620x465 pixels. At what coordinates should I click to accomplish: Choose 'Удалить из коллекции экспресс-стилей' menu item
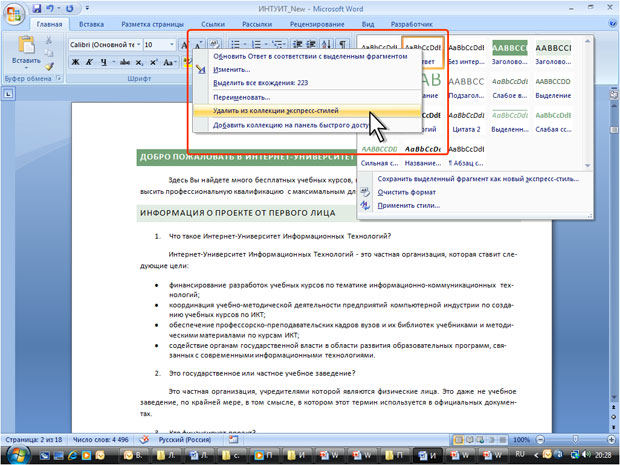coord(275,111)
